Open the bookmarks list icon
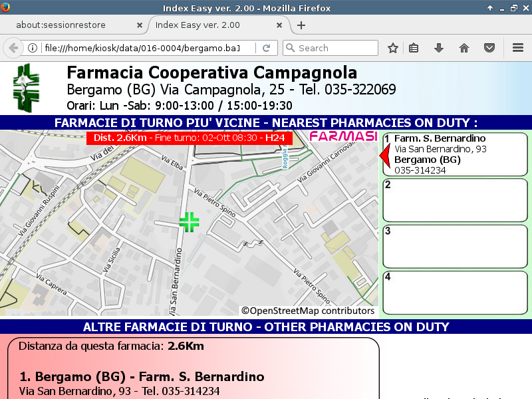Image resolution: width=532 pixels, height=399 pixels. [414, 48]
